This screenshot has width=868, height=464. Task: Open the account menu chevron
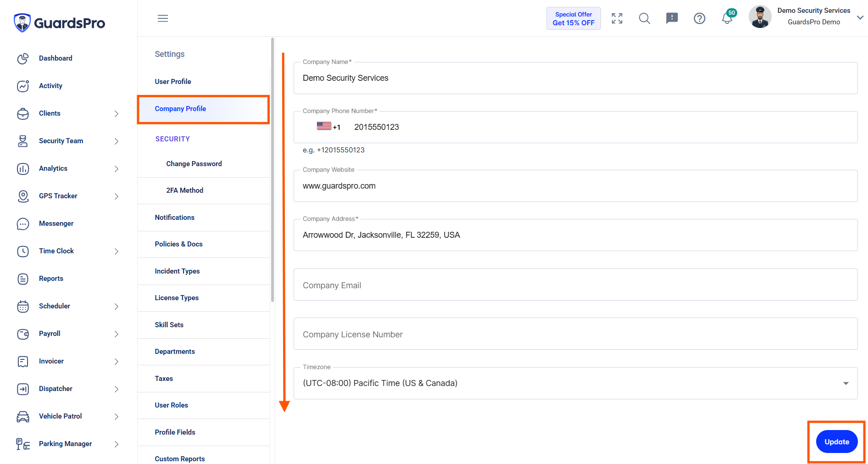coord(860,17)
